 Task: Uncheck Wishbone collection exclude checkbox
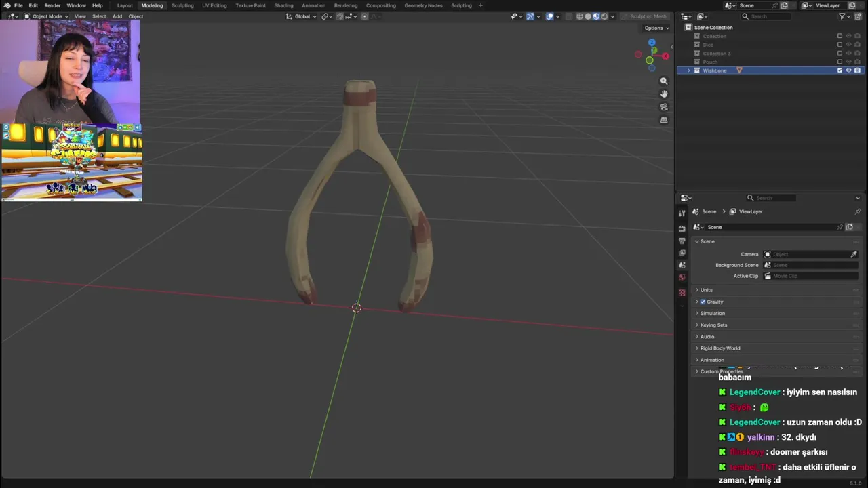[840, 70]
